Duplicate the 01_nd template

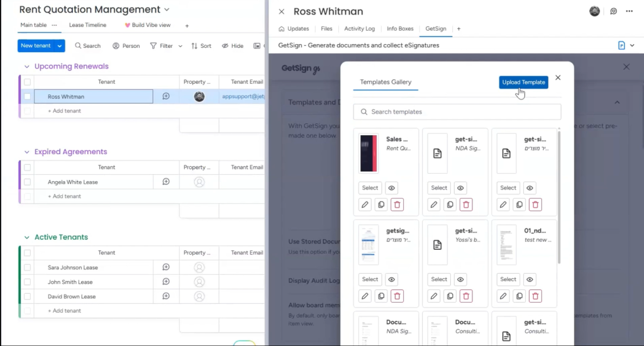point(519,296)
